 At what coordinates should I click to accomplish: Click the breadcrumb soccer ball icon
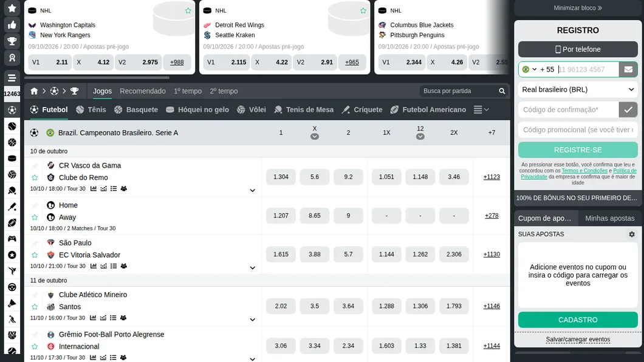[x=54, y=91]
